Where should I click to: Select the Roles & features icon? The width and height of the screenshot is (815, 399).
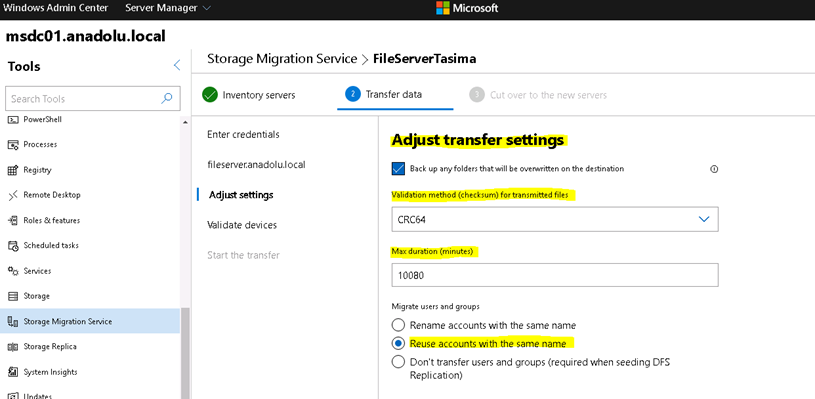pos(13,220)
